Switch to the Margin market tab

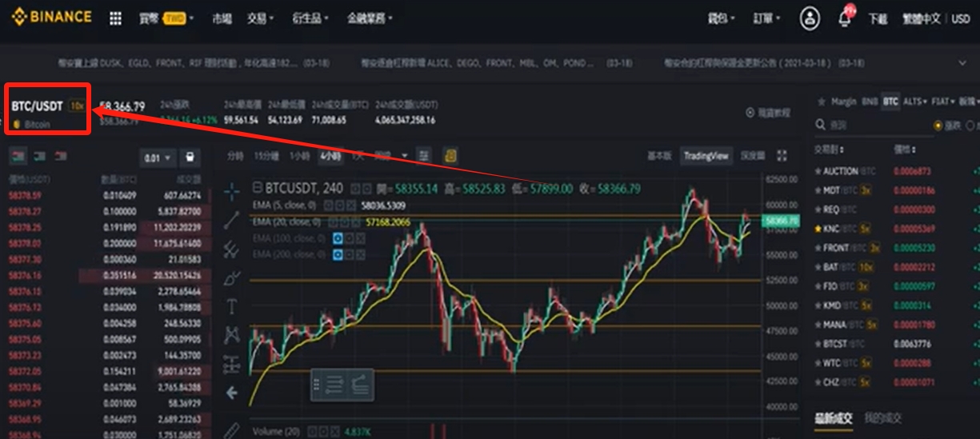tap(843, 102)
